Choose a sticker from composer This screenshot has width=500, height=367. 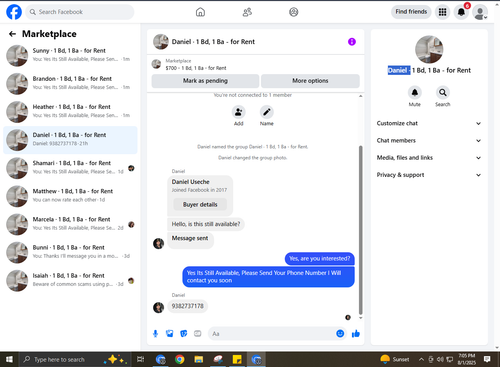(x=184, y=334)
